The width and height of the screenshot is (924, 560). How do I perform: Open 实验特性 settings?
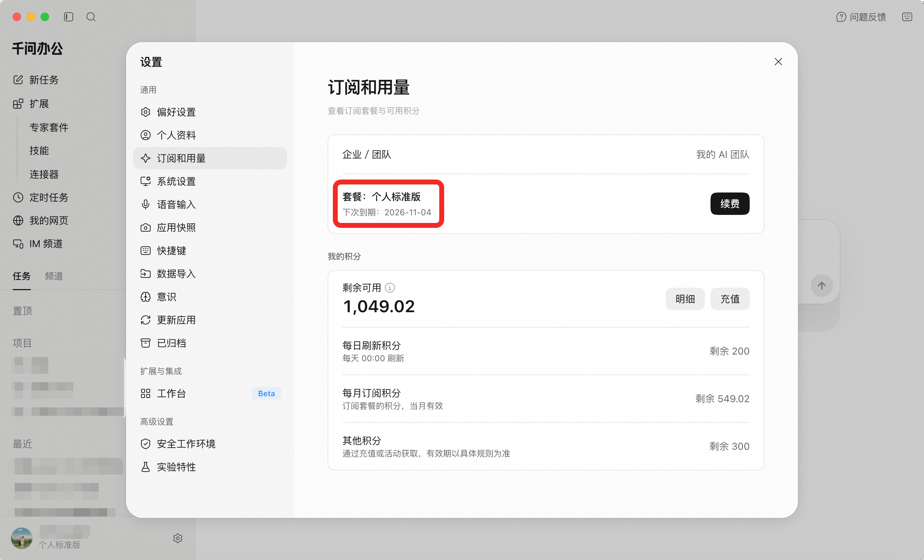[210, 467]
